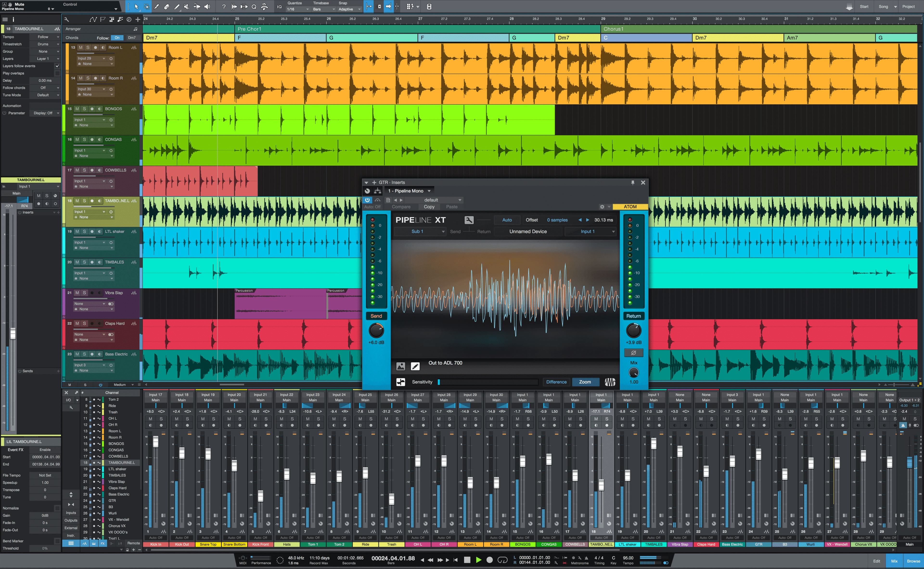Image resolution: width=924 pixels, height=569 pixels.
Task: Select the Mute tool in the toolbar
Action: tap(186, 7)
